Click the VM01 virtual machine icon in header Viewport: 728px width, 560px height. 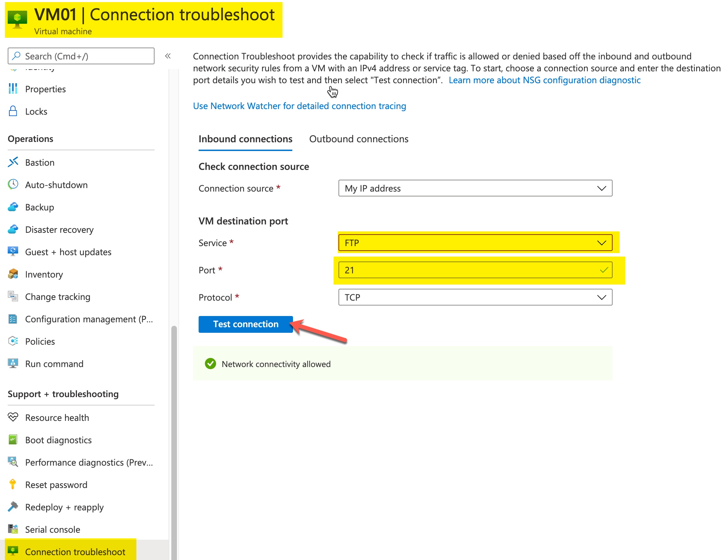click(x=17, y=20)
